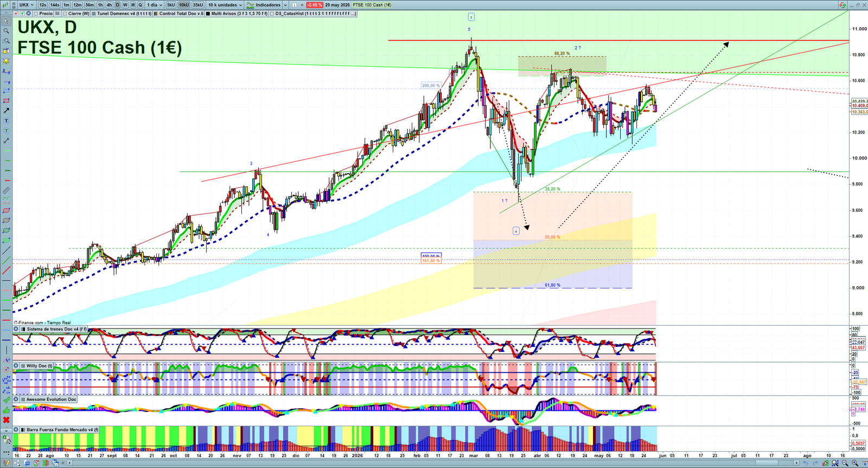Select the pointer cursor tool

[x=6, y=21]
